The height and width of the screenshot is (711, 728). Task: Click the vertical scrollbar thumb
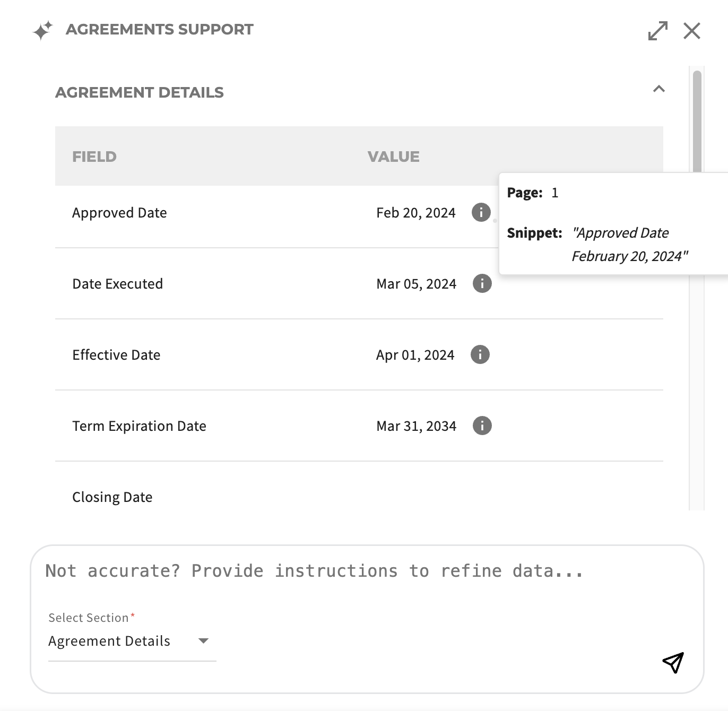(697, 122)
